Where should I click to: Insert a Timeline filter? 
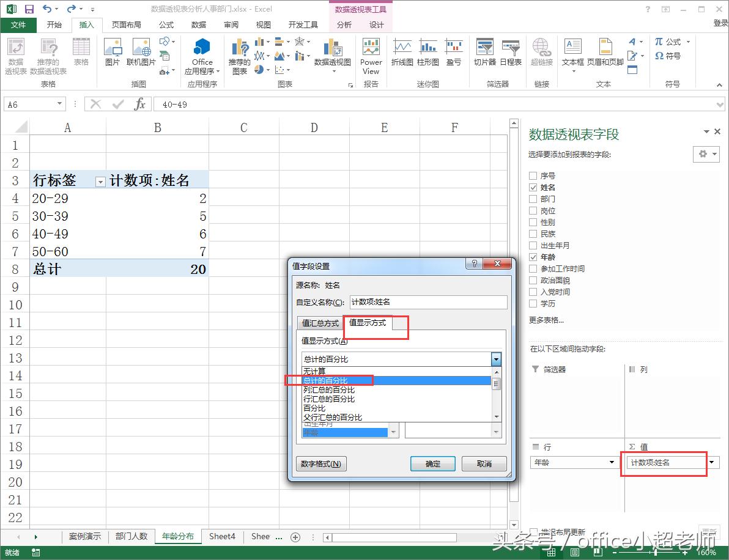coord(510,52)
